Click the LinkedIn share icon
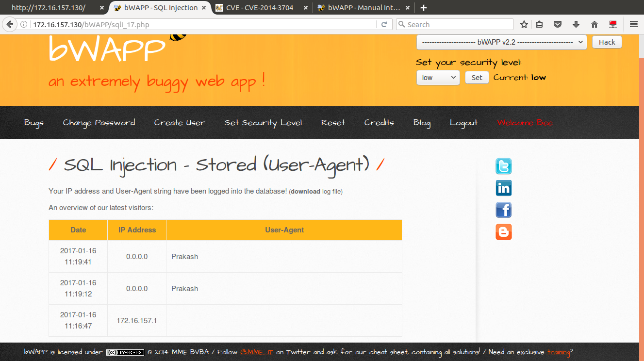Viewport: 644px width, 361px height. tap(503, 188)
